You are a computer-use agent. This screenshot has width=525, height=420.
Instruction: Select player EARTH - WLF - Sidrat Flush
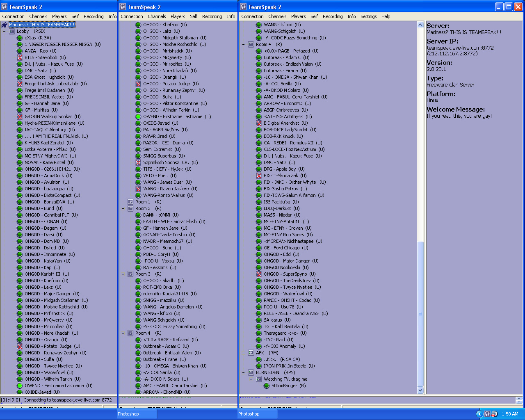click(x=174, y=221)
